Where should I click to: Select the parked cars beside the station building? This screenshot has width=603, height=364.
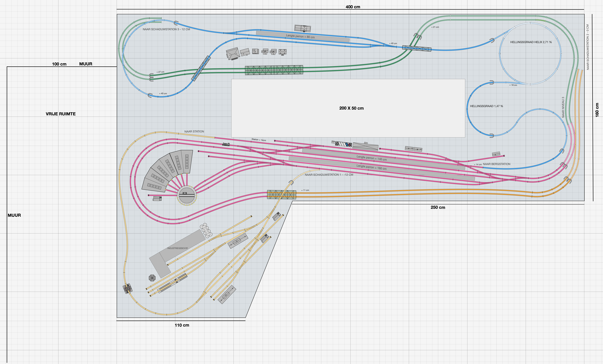click(343, 144)
